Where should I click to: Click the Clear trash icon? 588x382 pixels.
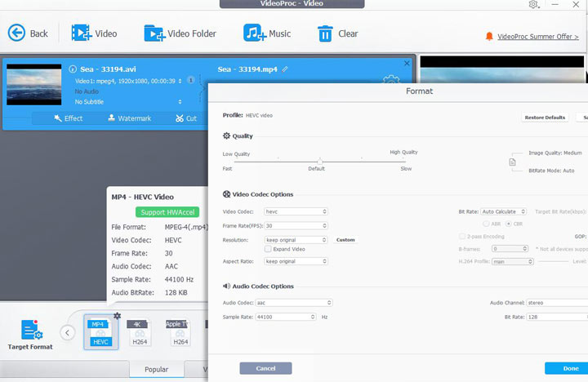pyautogui.click(x=325, y=33)
